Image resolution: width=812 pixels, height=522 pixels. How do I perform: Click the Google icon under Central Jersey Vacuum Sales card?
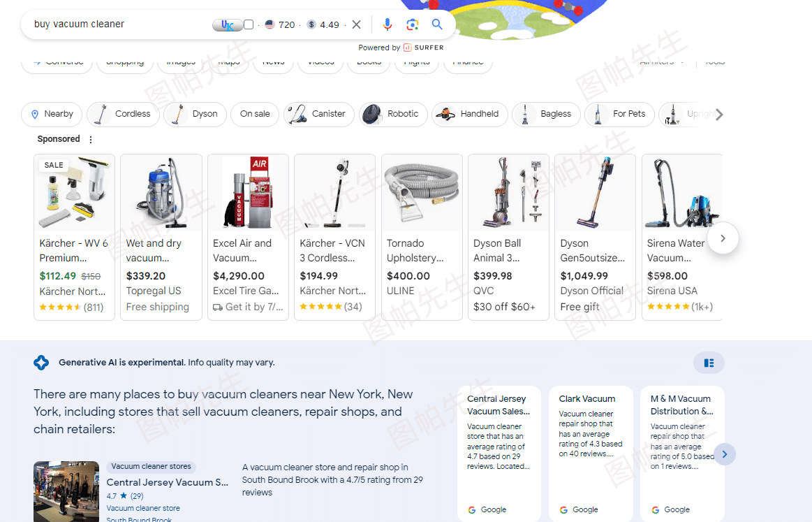472,510
